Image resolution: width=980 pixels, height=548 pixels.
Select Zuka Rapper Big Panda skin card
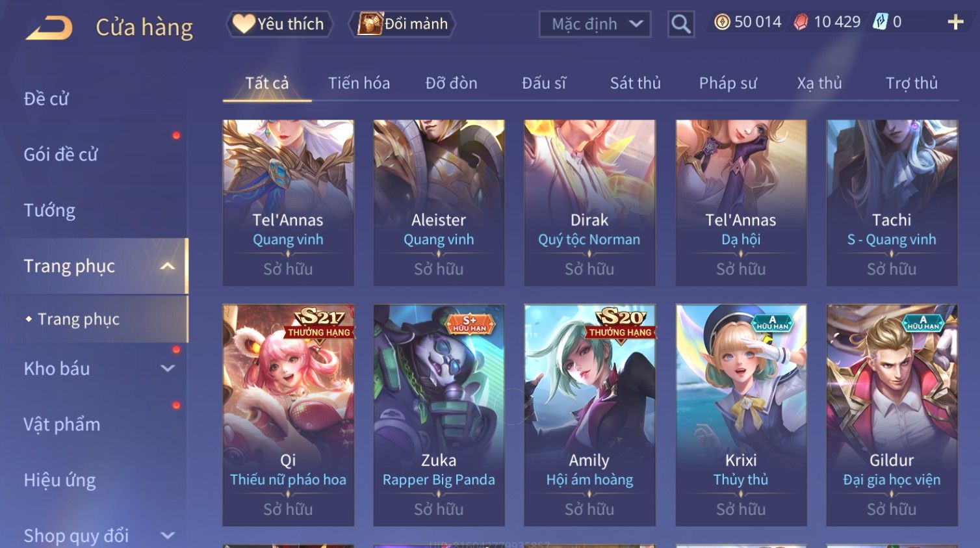tap(439, 415)
